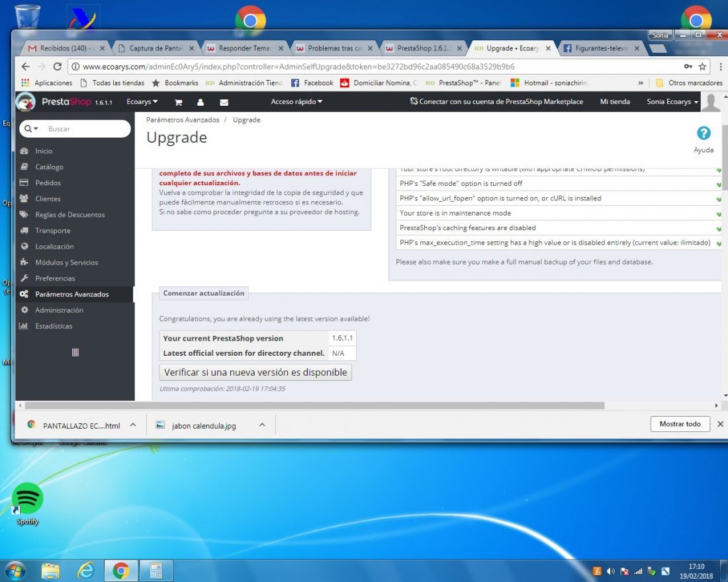The image size is (728, 582).
Task: Click the address bar URL
Action: pos(298,66)
